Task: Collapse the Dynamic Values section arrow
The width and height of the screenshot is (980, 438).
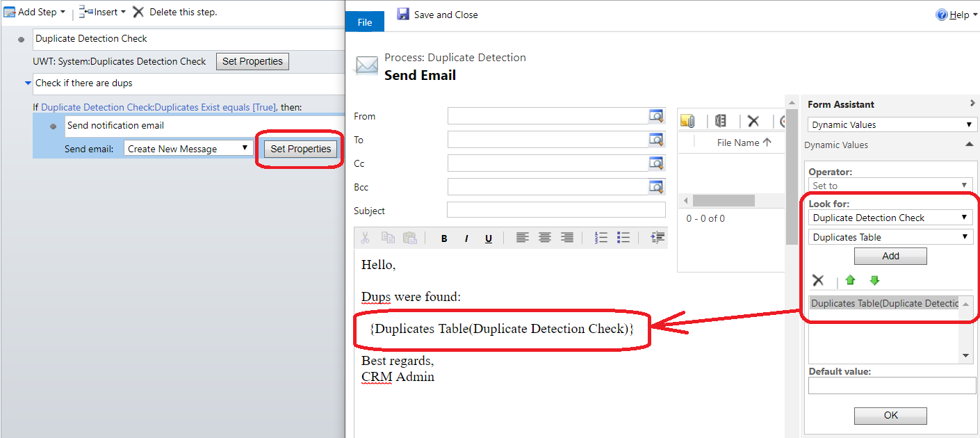Action: [969, 145]
